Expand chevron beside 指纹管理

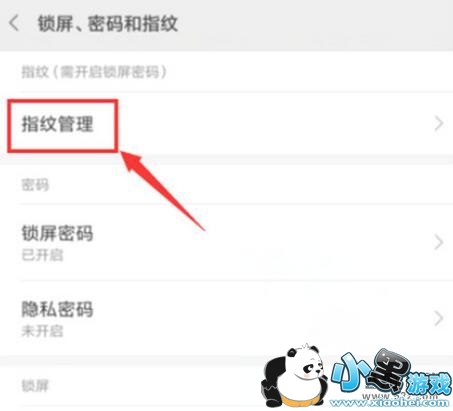[x=439, y=124]
